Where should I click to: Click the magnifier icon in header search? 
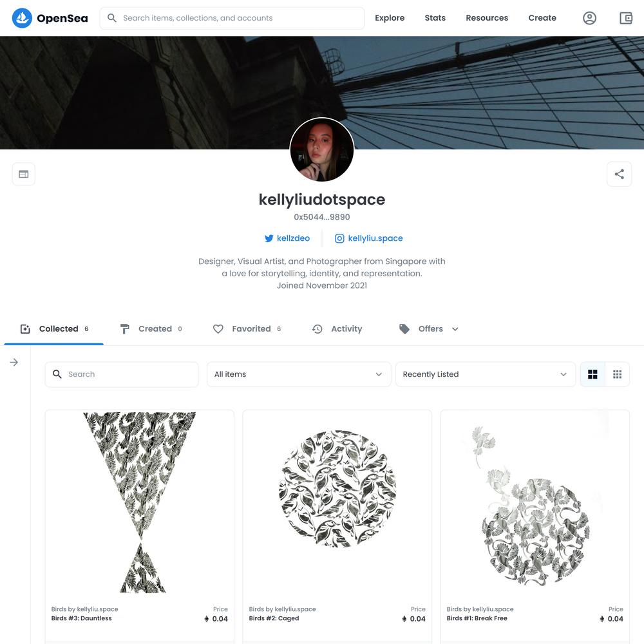tap(111, 18)
